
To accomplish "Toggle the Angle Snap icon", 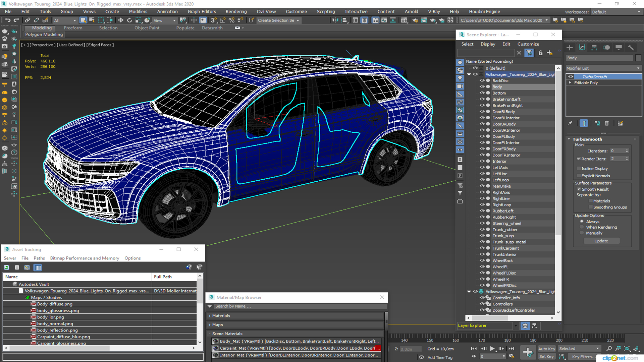I will point(222,20).
